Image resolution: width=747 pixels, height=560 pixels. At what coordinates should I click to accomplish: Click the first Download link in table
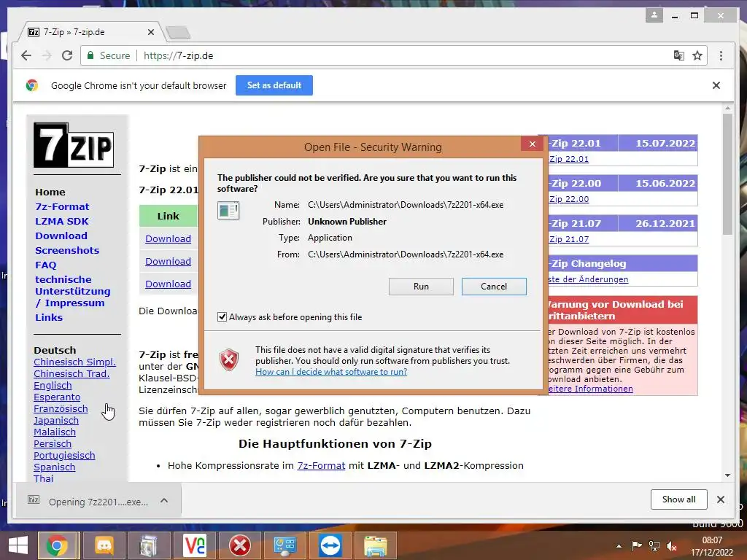tap(169, 238)
